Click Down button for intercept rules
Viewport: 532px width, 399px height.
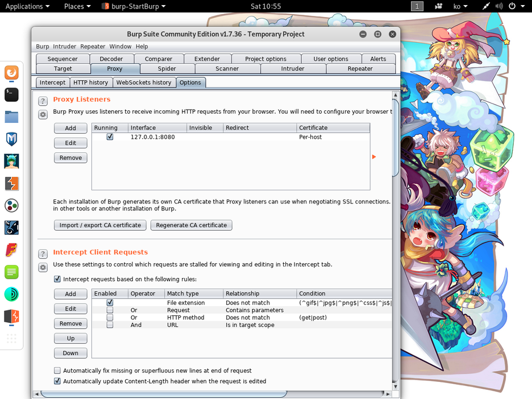(x=70, y=353)
